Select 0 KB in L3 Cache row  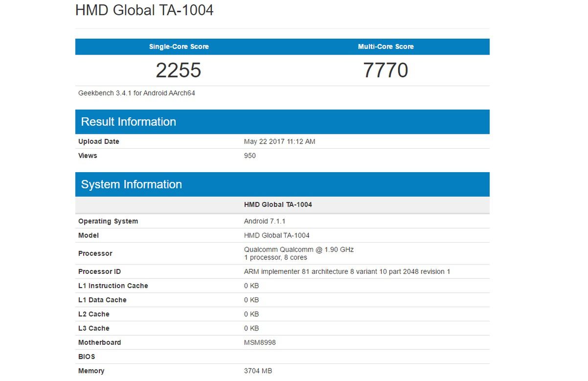click(251, 328)
